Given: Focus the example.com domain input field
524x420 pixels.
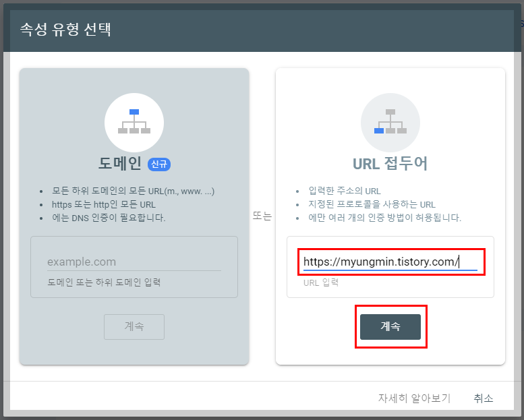Looking at the screenshot, I should pyautogui.click(x=134, y=262).
